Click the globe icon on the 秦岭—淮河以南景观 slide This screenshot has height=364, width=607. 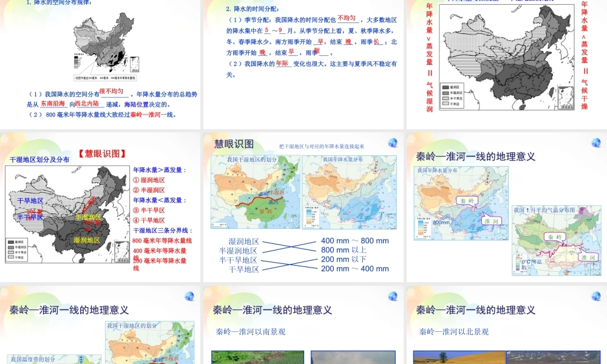pyautogui.click(x=393, y=296)
